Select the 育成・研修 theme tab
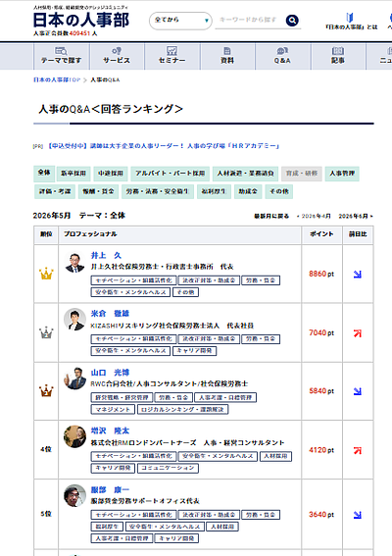The image size is (392, 556). 302,174
